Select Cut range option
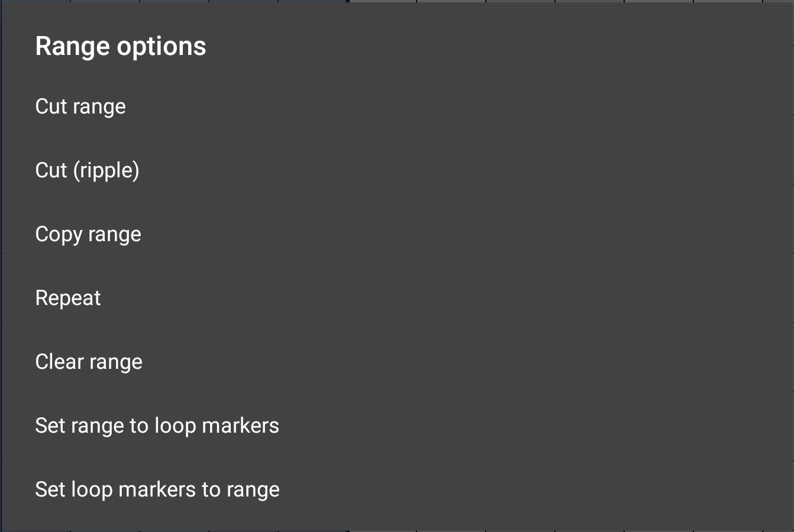Image resolution: width=794 pixels, height=532 pixels. tap(80, 106)
